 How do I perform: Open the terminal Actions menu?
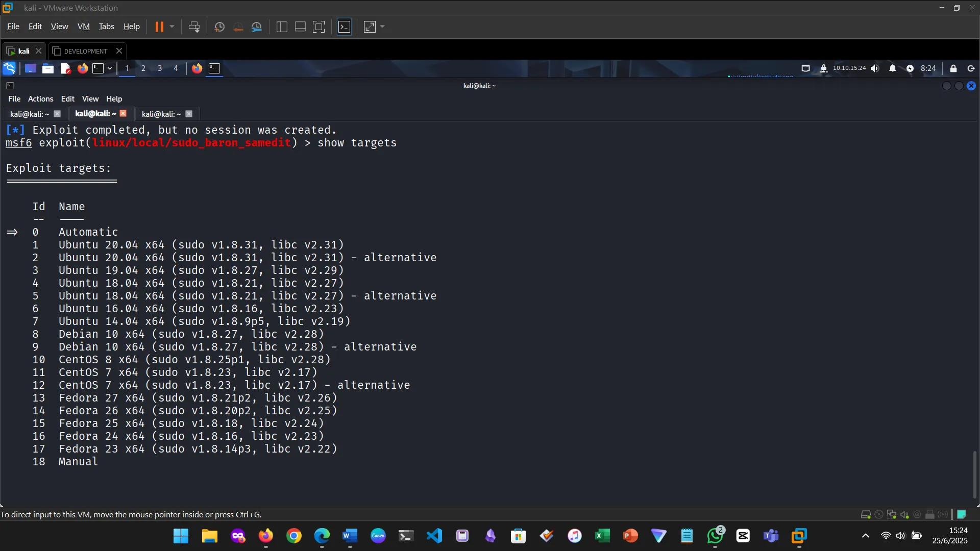[x=40, y=99]
